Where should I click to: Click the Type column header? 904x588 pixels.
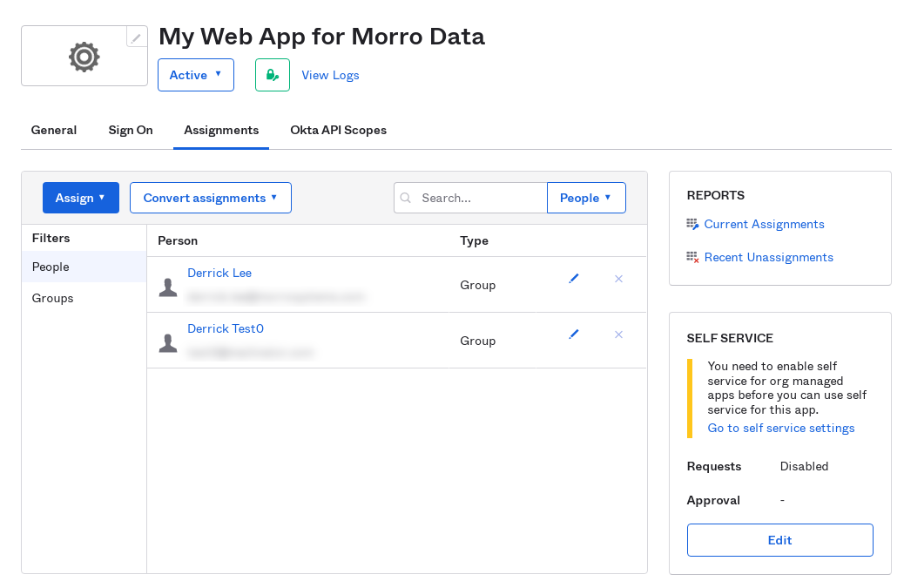[474, 241]
